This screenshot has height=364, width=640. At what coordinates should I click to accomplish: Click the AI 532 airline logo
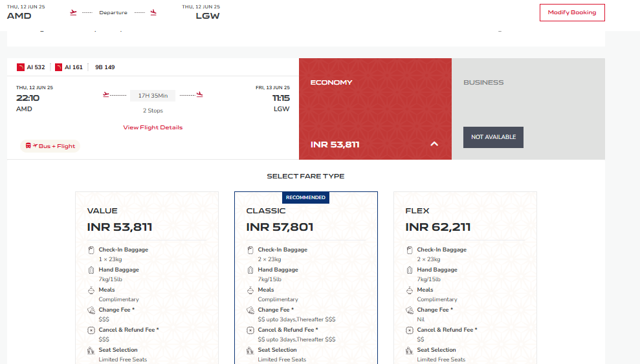21,67
